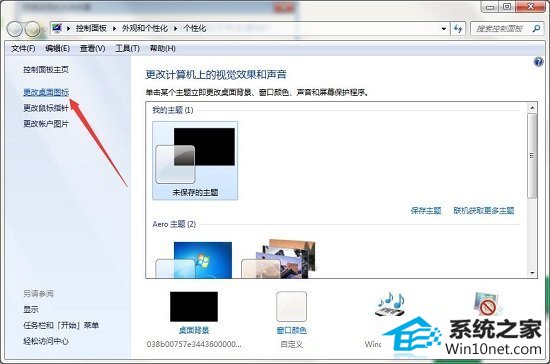Click the Control Panel icon in address bar
The width and height of the screenshot is (550, 364).
pyautogui.click(x=57, y=28)
